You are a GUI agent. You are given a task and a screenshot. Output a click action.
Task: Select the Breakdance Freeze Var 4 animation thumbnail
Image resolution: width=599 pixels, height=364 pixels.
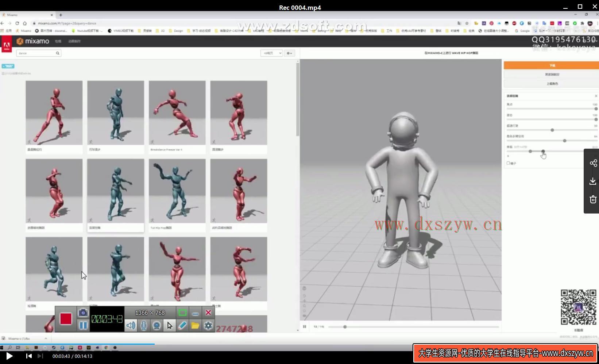coord(177,113)
